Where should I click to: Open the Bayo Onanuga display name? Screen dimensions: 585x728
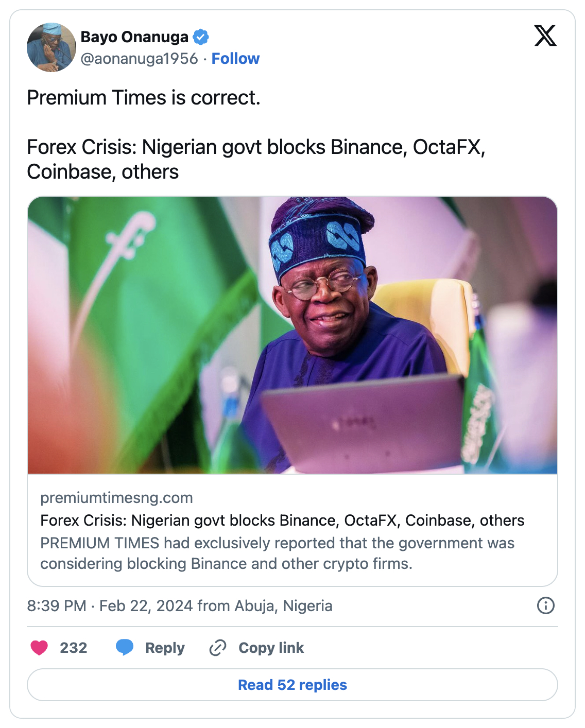point(134,37)
